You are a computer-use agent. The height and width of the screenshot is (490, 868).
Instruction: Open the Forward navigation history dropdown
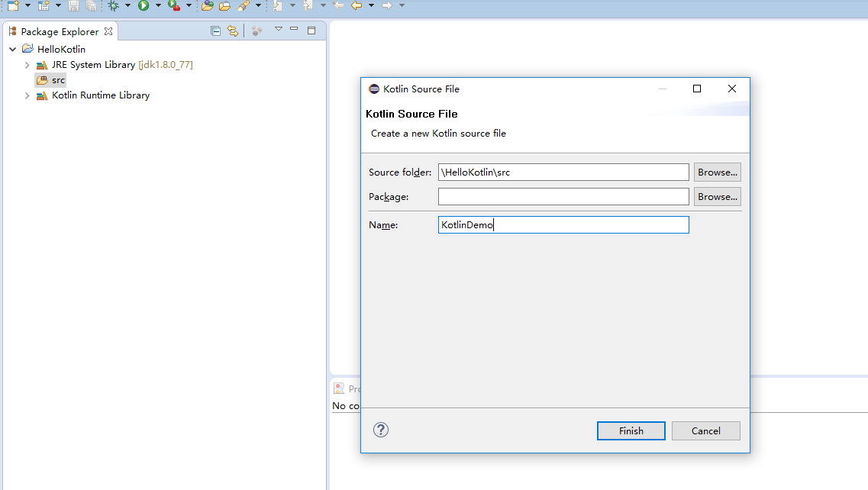coord(402,5)
